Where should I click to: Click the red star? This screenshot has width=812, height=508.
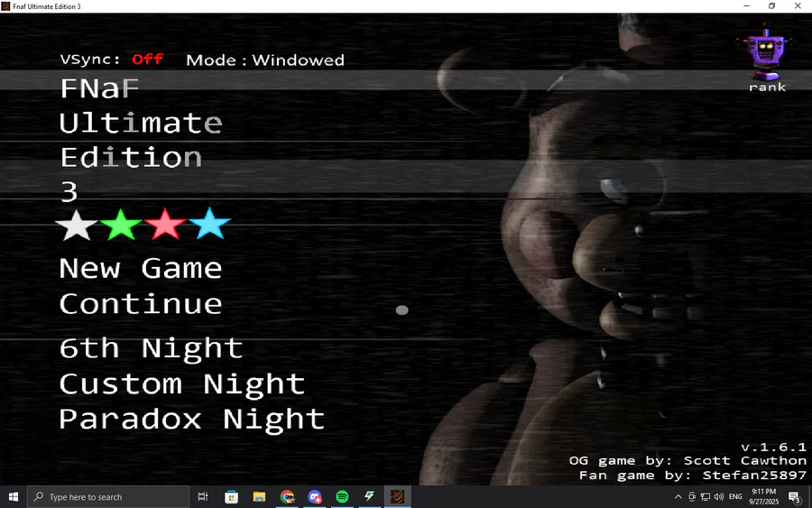coord(165,225)
